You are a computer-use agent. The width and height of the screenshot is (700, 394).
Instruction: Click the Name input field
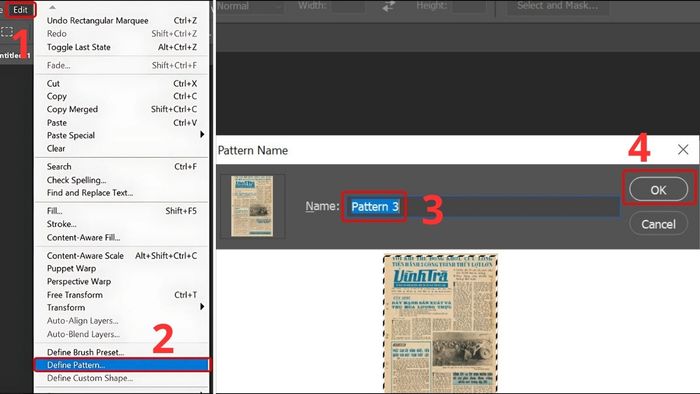(482, 207)
